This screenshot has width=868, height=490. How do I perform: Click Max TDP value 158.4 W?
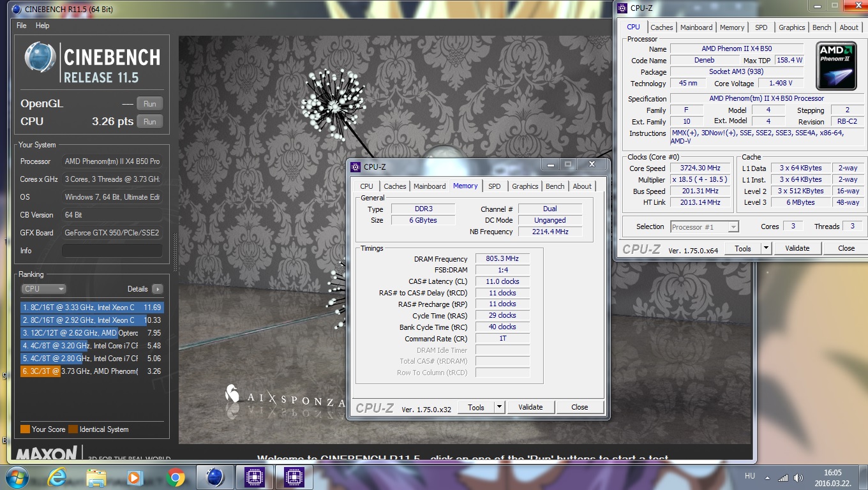pyautogui.click(x=789, y=61)
